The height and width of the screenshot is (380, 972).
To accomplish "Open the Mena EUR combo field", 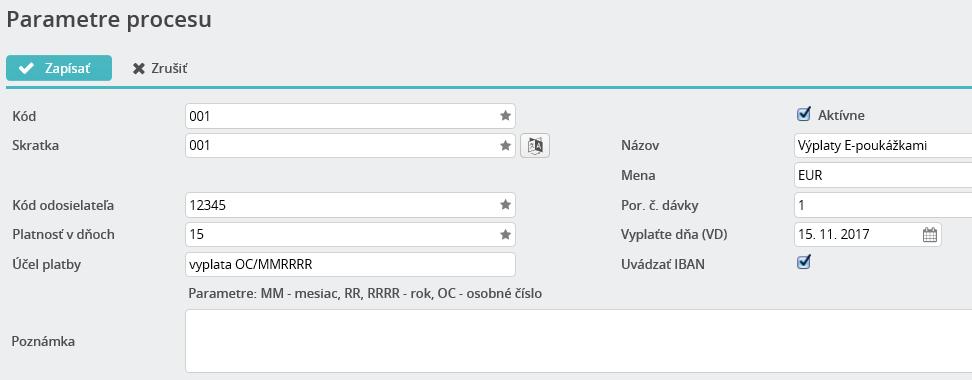I will pos(883,175).
